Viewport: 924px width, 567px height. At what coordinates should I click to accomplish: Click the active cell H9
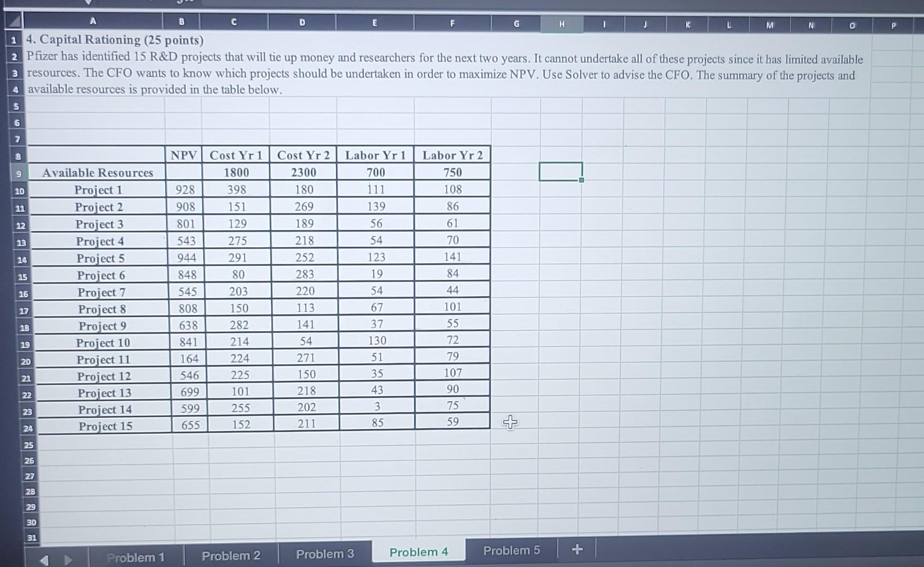(561, 172)
